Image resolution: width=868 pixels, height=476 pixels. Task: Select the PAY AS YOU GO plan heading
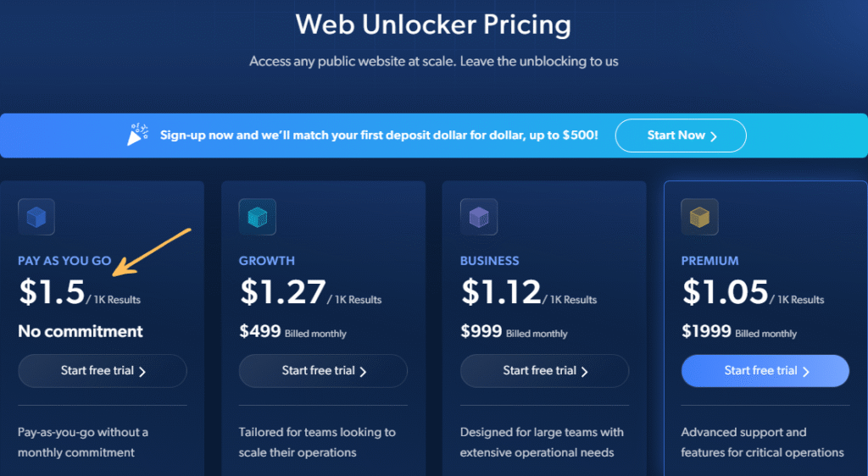pyautogui.click(x=64, y=260)
